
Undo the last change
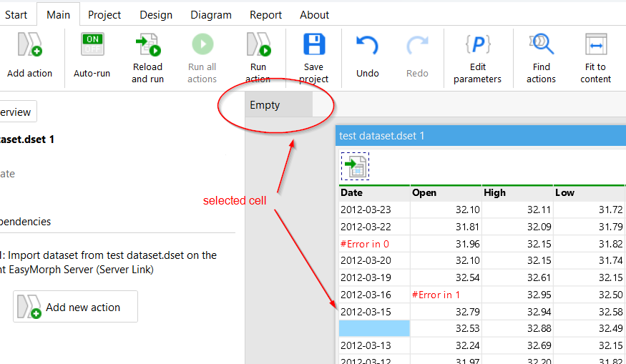367,46
